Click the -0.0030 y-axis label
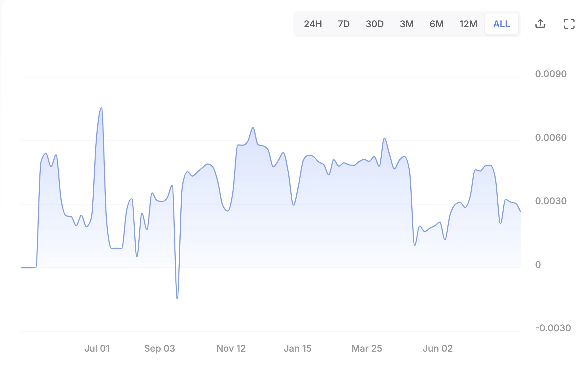The width and height of the screenshot is (588, 373). pyautogui.click(x=553, y=328)
